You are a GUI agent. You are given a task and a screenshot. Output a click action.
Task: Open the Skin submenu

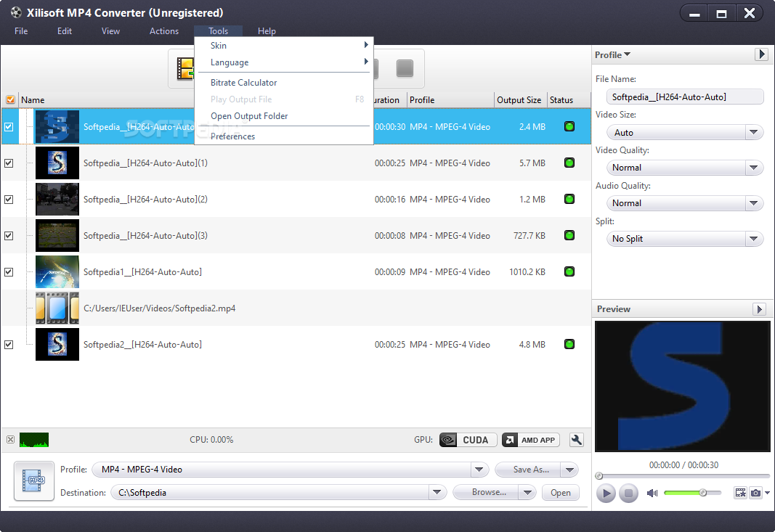284,46
